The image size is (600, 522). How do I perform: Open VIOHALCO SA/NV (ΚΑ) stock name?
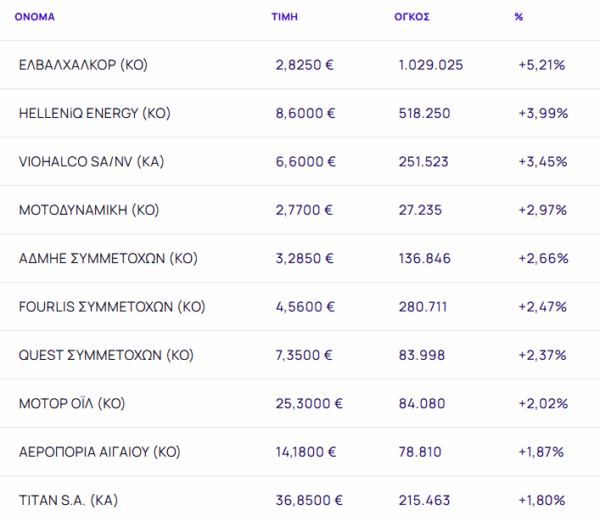(x=91, y=161)
